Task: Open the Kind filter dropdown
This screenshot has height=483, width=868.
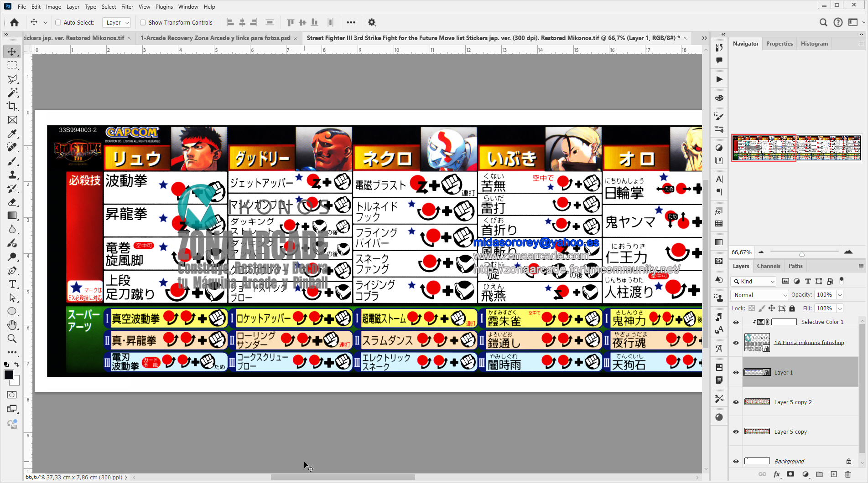Action: click(753, 281)
